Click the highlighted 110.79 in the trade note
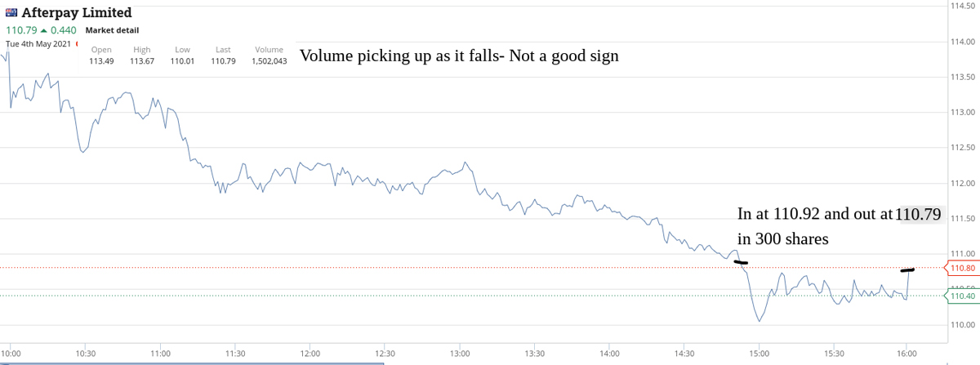980x365 pixels. pyautogui.click(x=919, y=215)
